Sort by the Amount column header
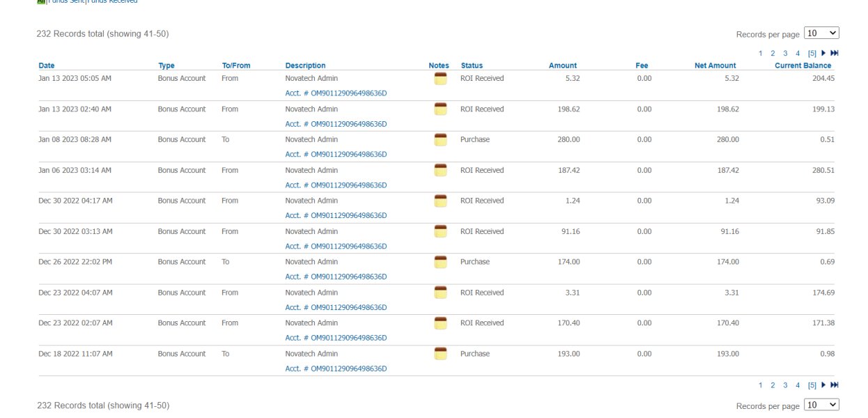868x418 pixels. (563, 65)
